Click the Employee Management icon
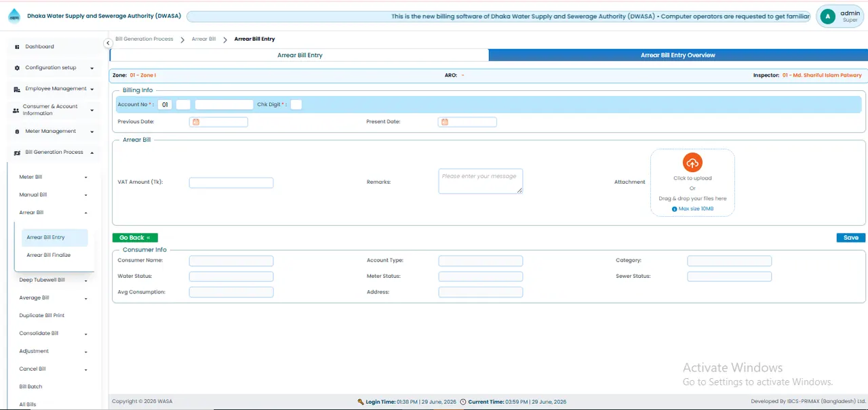The width and height of the screenshot is (868, 410). click(17, 89)
